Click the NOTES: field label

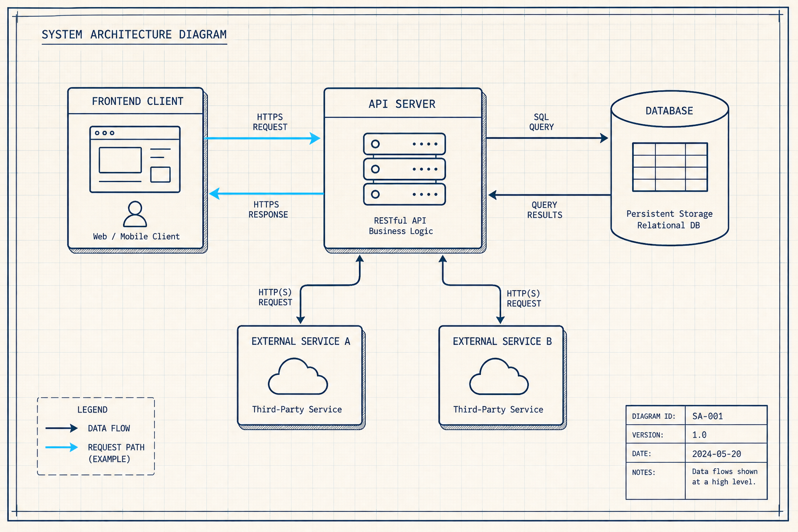pyautogui.click(x=644, y=472)
